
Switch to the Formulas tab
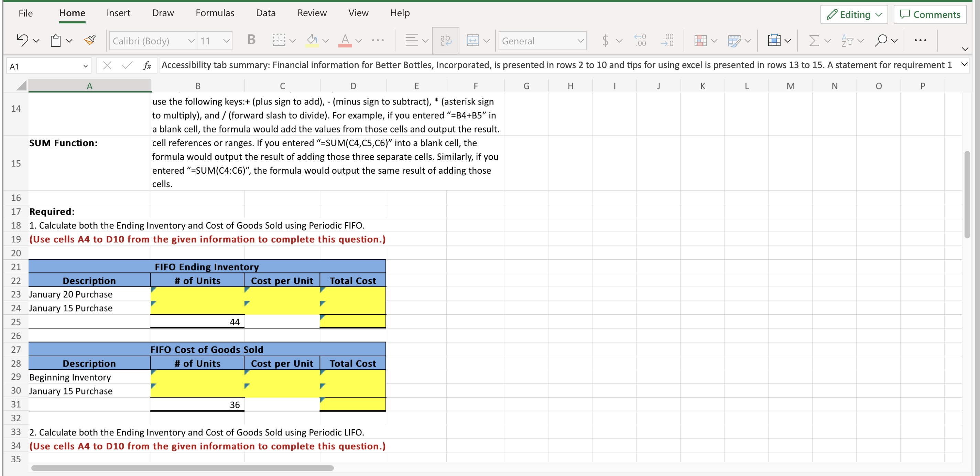coord(215,13)
